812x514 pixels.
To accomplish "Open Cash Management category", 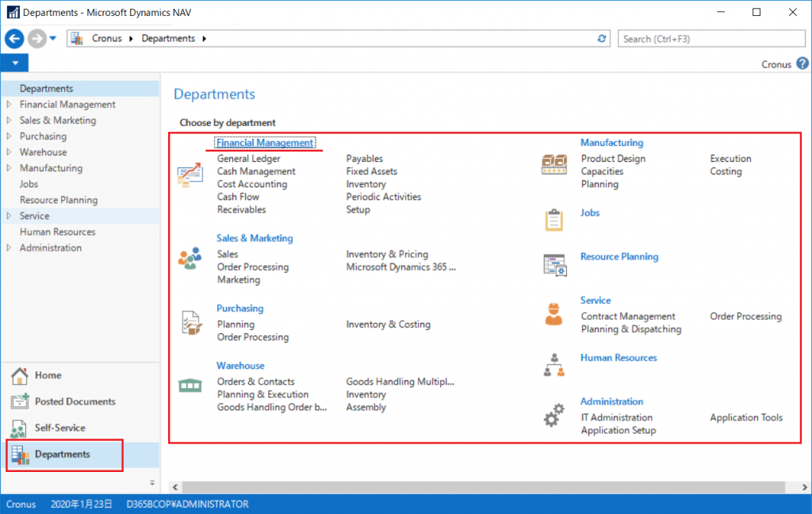I will tap(256, 171).
